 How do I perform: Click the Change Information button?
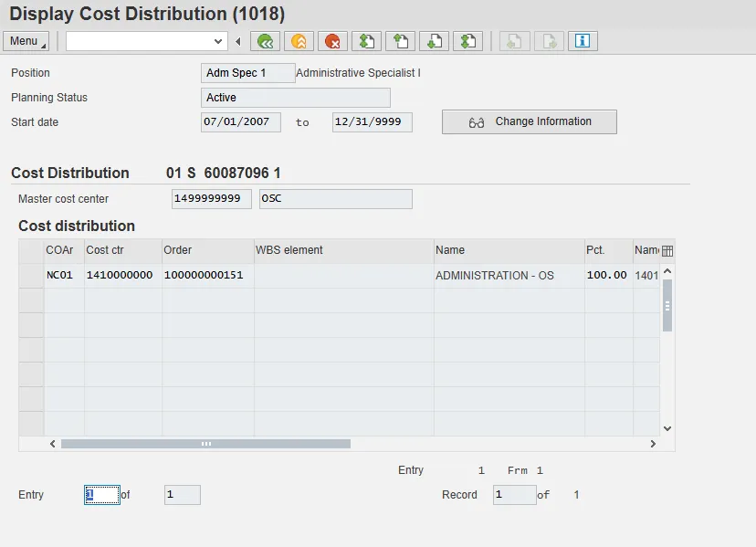click(x=530, y=122)
